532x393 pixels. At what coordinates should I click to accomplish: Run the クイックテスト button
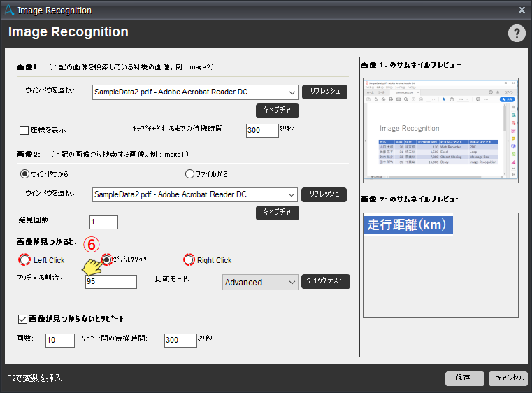325,281
